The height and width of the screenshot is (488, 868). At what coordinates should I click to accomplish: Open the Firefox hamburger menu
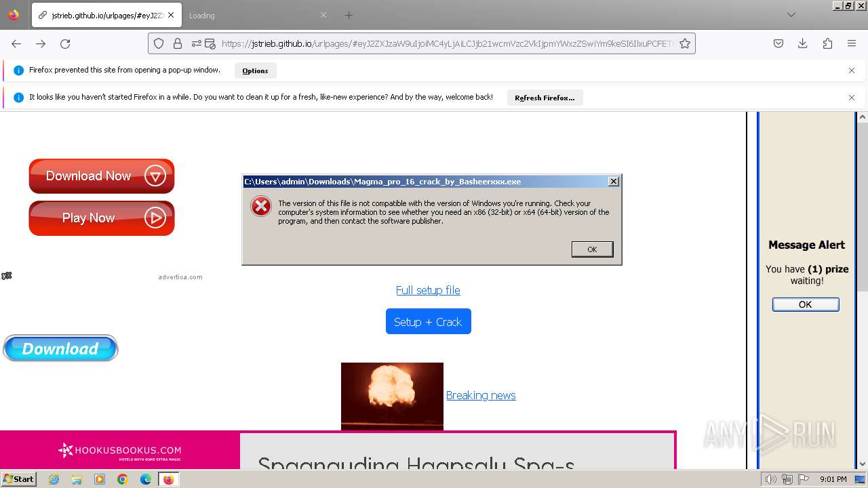tap(852, 43)
